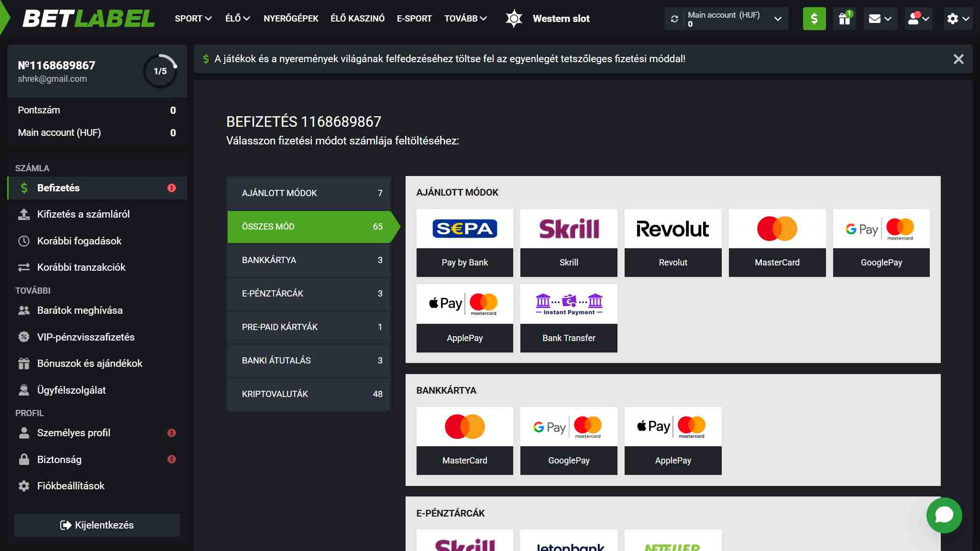This screenshot has height=551, width=980.
Task: Expand the Sport dropdown menu
Action: point(193,19)
